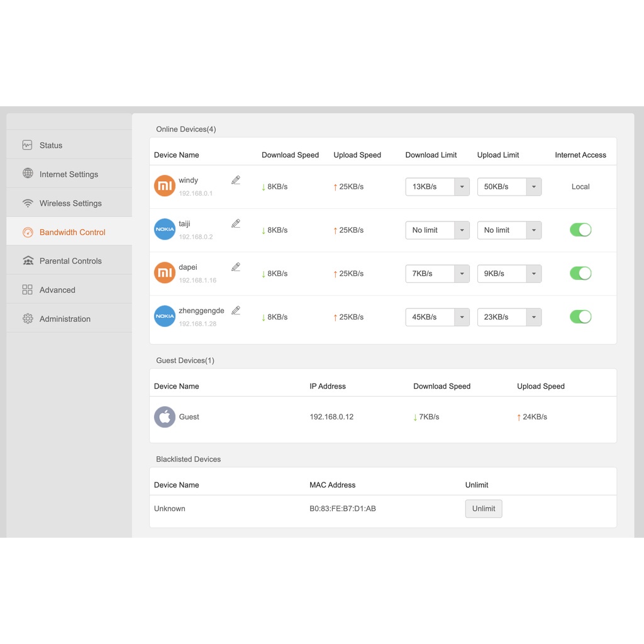Toggle internet access switch for dapei
Image resolution: width=644 pixels, height=644 pixels.
(580, 274)
